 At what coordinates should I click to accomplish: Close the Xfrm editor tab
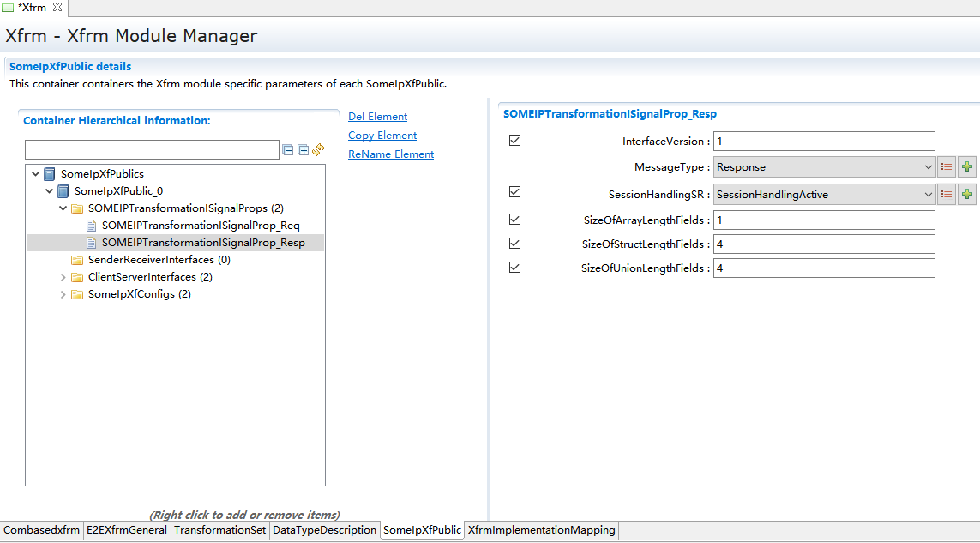(x=57, y=8)
